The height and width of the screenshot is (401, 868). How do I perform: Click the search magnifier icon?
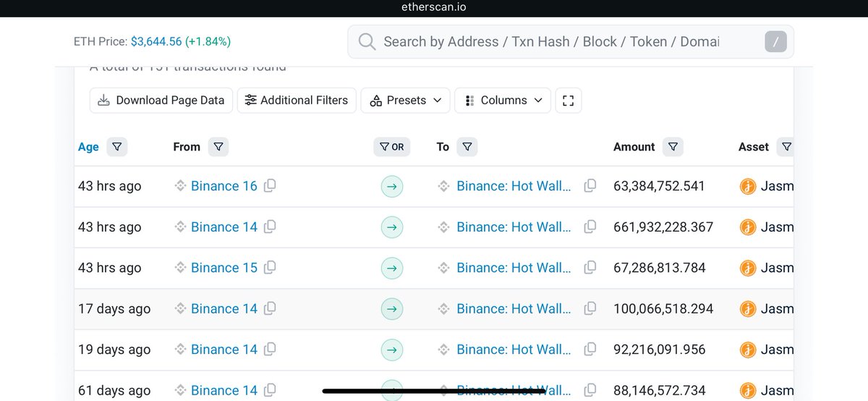(x=367, y=42)
